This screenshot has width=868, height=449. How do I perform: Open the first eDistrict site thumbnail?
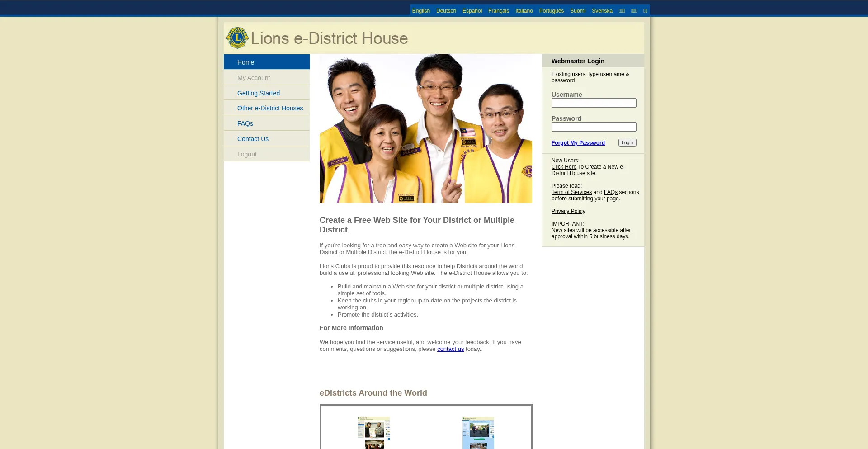click(374, 433)
